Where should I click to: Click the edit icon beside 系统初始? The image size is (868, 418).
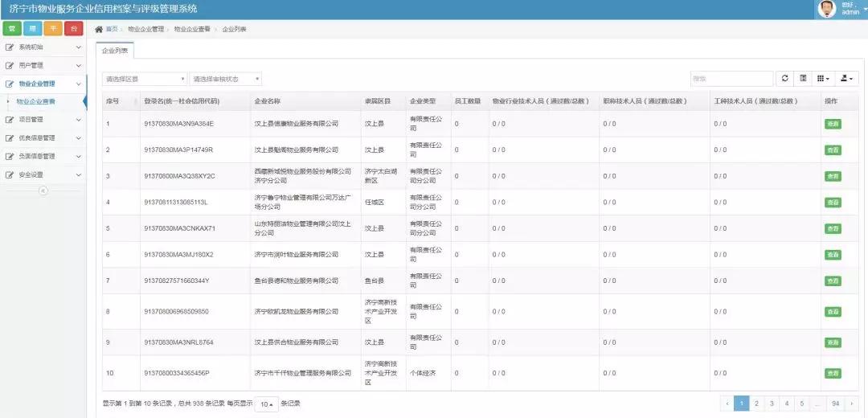click(9, 47)
